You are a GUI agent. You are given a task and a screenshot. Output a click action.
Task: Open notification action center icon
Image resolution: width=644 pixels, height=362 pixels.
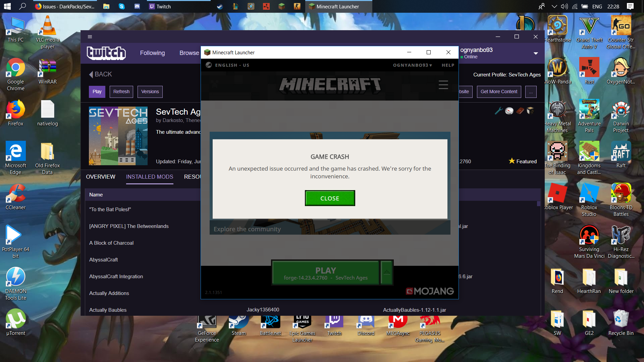pos(630,6)
